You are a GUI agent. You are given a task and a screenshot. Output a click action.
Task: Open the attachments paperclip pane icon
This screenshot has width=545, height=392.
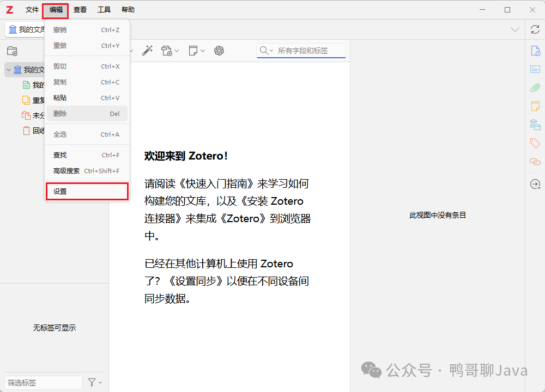(x=535, y=88)
